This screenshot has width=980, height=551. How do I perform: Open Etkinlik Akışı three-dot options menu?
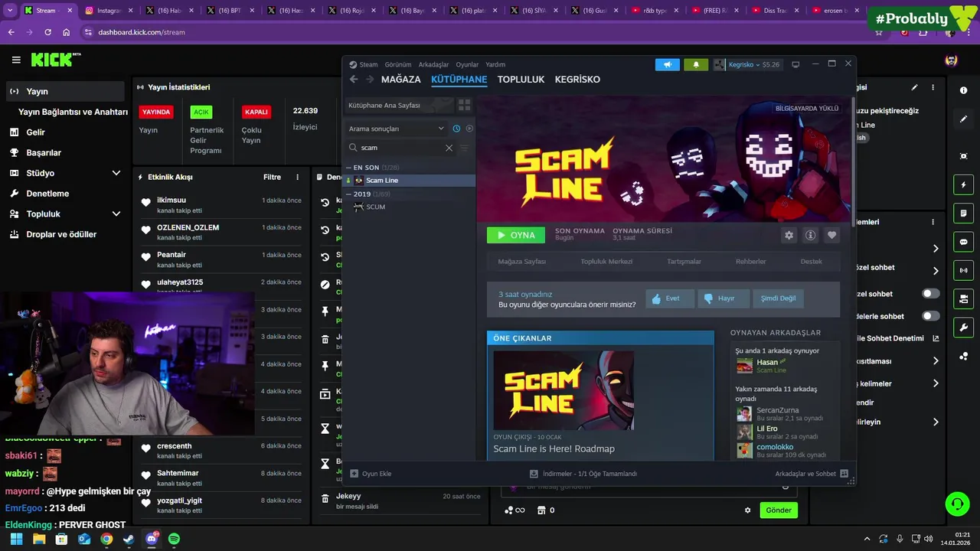tap(298, 177)
